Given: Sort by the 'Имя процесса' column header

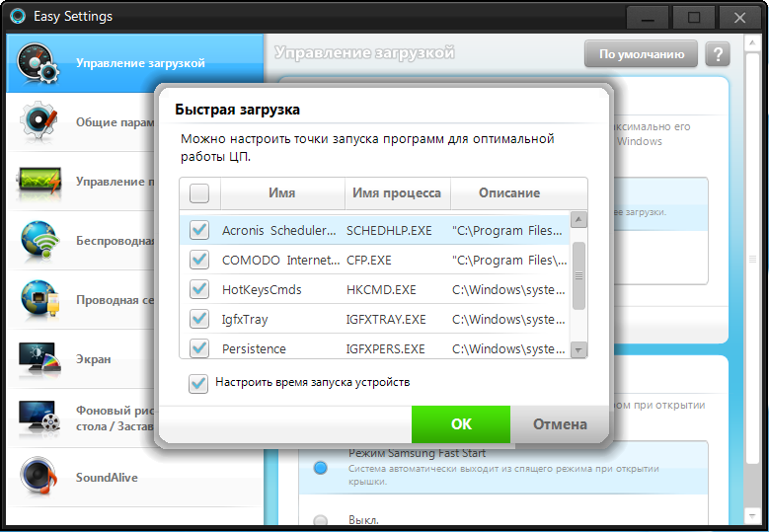Looking at the screenshot, I should pyautogui.click(x=397, y=192).
